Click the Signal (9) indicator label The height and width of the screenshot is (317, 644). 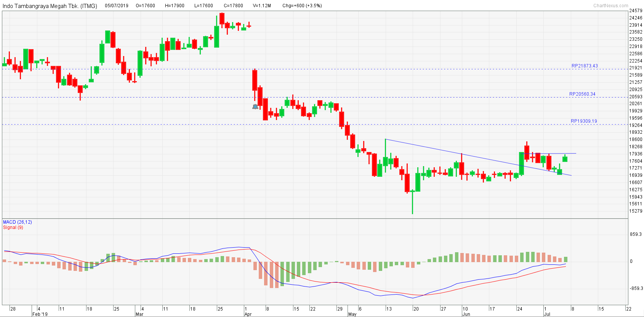click(x=13, y=227)
